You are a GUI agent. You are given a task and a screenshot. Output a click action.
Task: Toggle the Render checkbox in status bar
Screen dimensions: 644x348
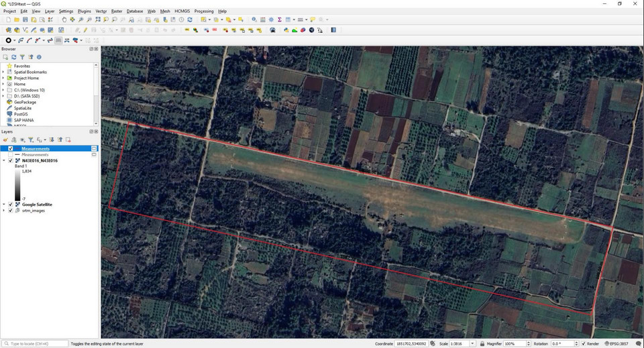point(583,343)
